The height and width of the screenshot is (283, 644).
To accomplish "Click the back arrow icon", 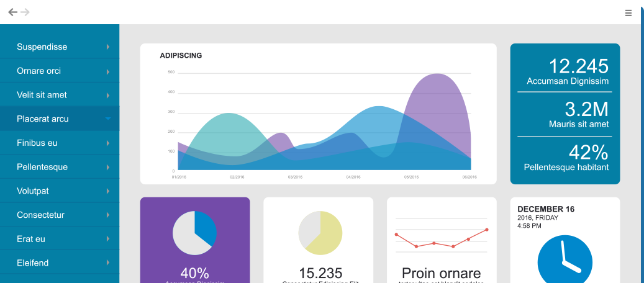I will pos(12,12).
